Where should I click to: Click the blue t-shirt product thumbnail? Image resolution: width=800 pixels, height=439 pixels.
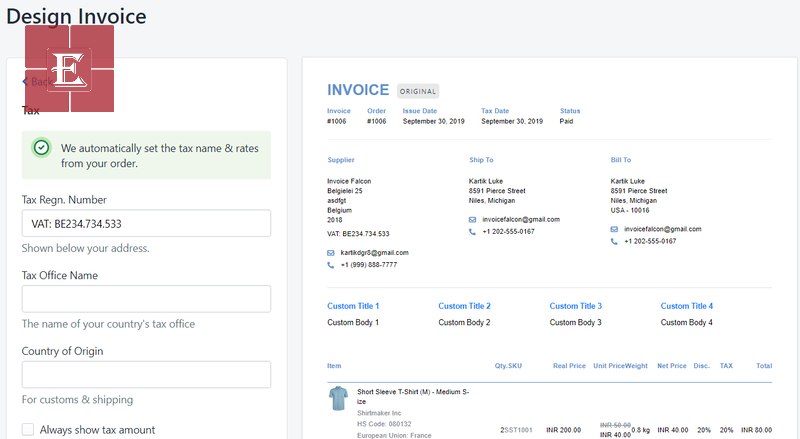tap(338, 400)
